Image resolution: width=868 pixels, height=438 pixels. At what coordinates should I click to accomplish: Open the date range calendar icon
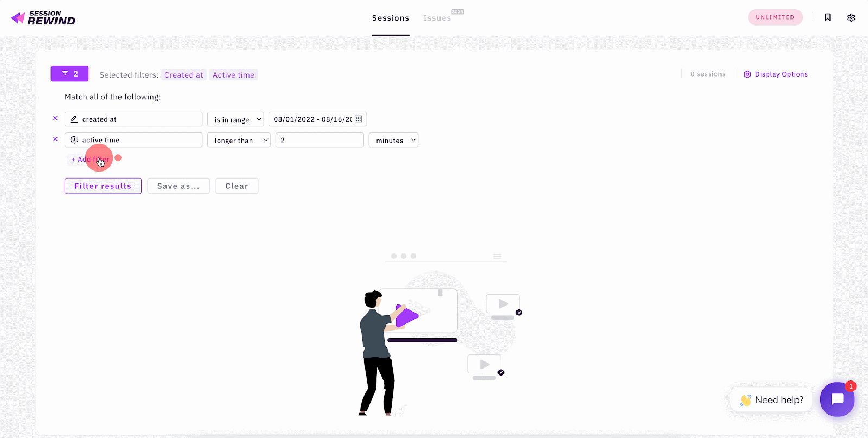coord(358,119)
